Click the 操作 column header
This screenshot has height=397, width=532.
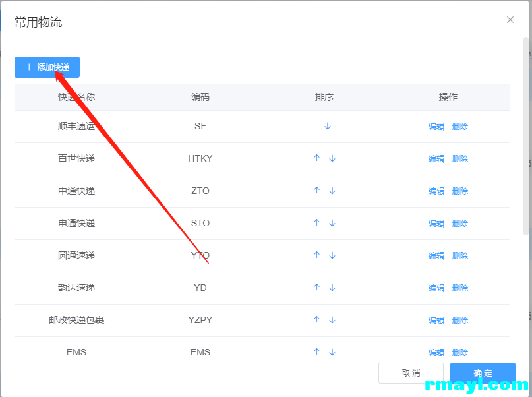coord(448,97)
